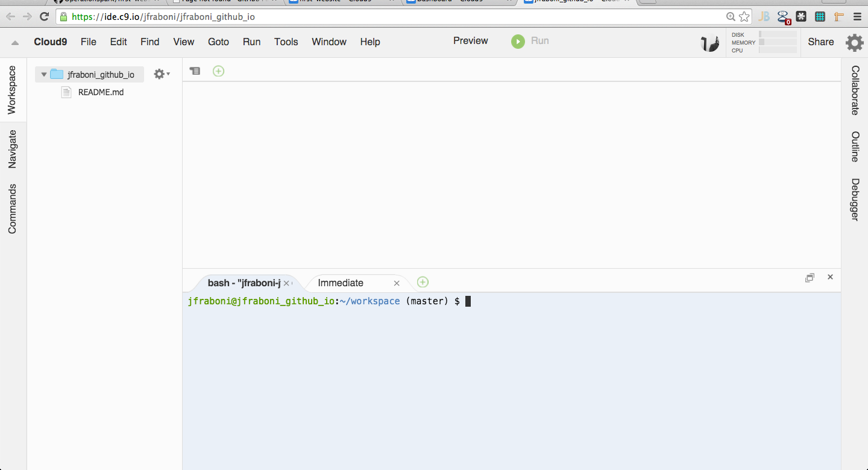The width and height of the screenshot is (868, 470).
Task: Reload the browser page
Action: (x=44, y=17)
